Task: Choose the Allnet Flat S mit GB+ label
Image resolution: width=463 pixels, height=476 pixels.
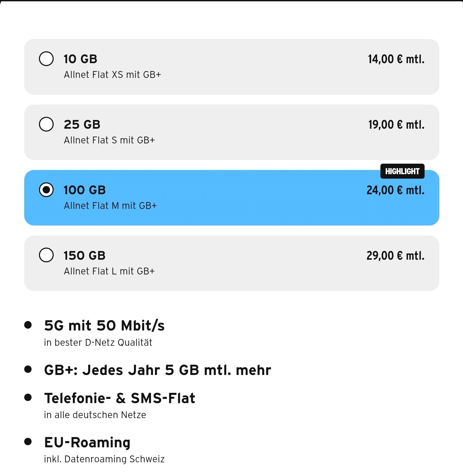Action: pos(109,140)
